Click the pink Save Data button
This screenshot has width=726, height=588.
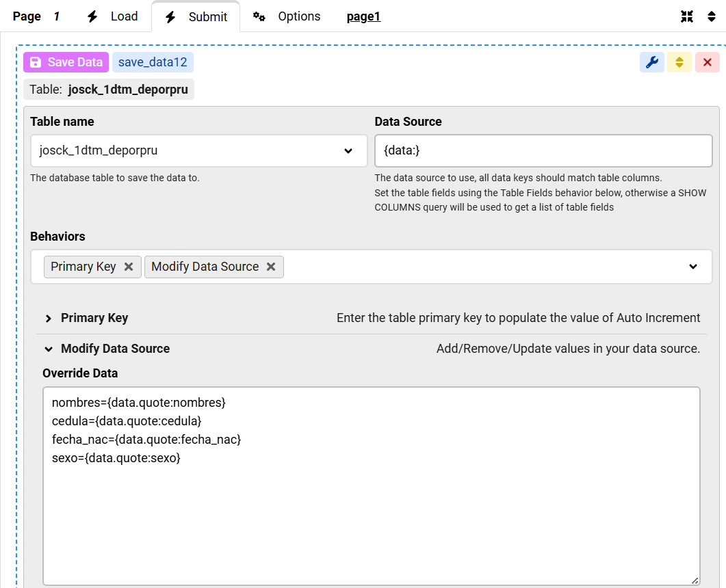(x=66, y=62)
